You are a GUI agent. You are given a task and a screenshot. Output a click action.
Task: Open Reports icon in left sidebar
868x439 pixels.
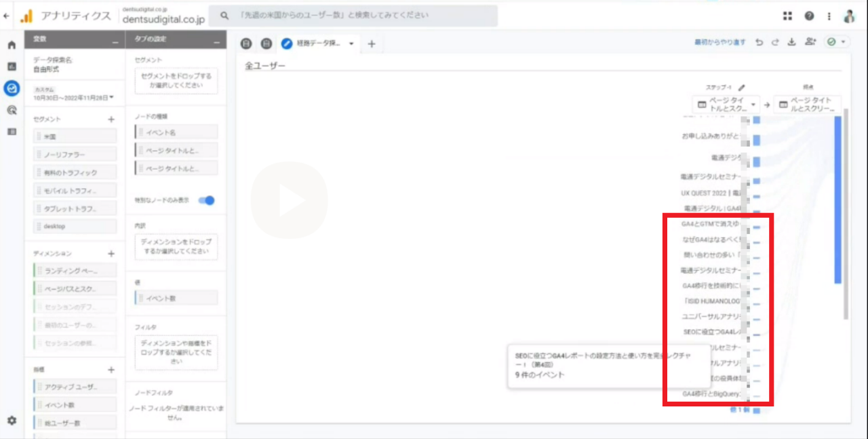coord(12,66)
